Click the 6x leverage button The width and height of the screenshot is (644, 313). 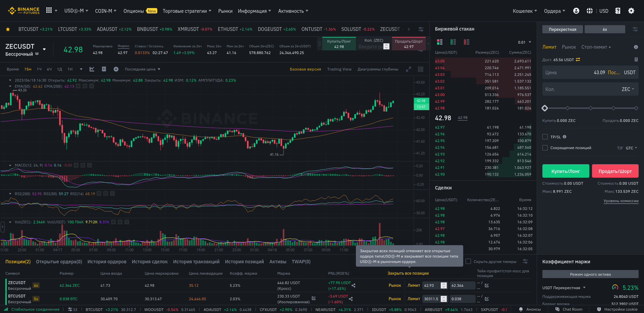point(605,29)
